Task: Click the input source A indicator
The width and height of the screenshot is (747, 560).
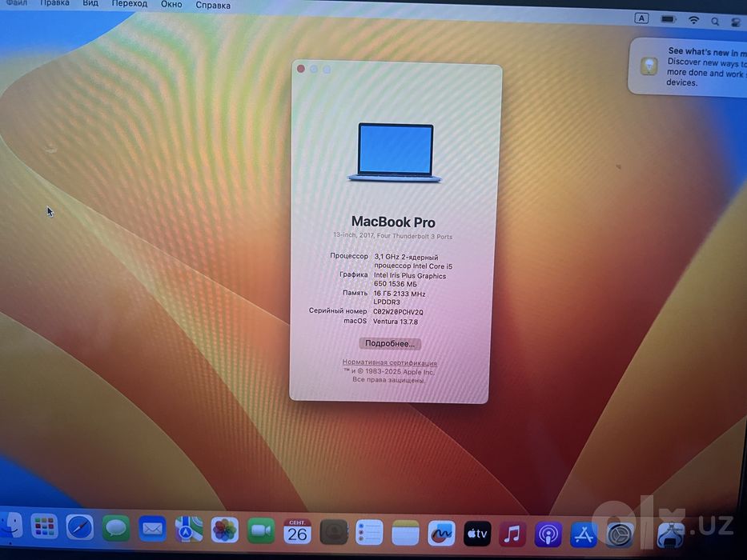Action: [x=641, y=18]
